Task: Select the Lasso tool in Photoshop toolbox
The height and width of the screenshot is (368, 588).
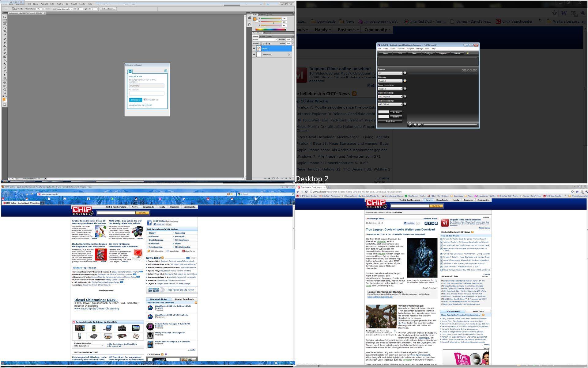Action: pyautogui.click(x=4, y=24)
